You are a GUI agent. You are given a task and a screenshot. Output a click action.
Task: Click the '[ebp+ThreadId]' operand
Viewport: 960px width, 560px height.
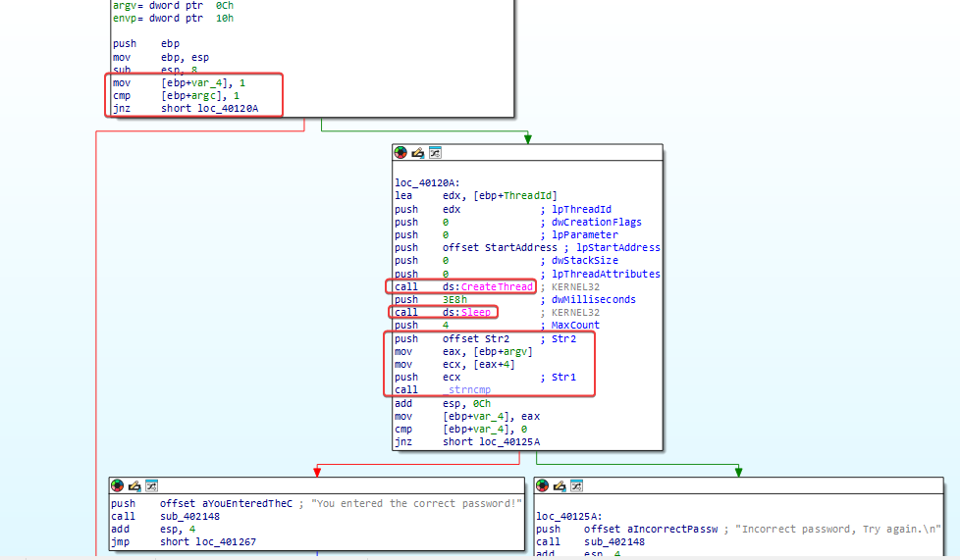tap(515, 195)
